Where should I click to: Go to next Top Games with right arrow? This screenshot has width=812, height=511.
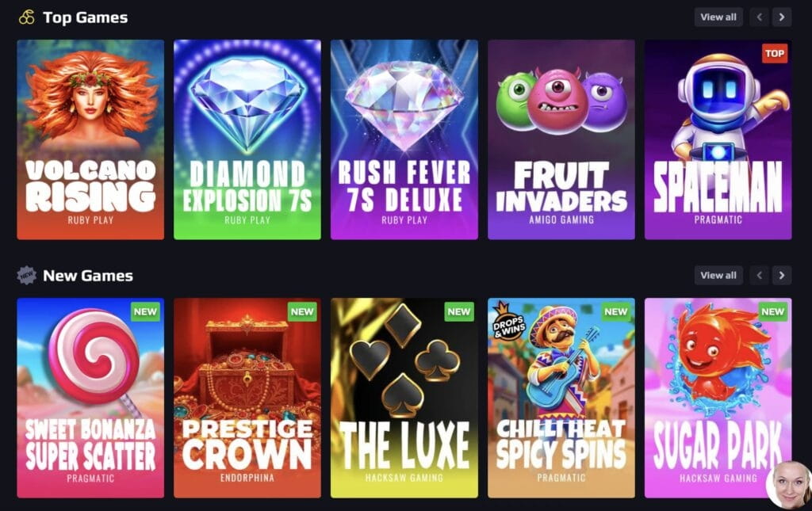[782, 17]
